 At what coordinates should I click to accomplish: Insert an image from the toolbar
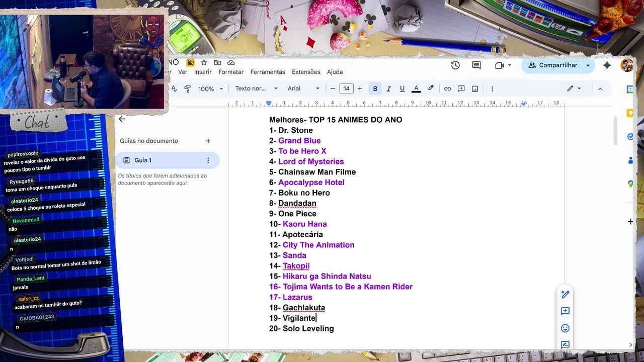[x=475, y=88]
